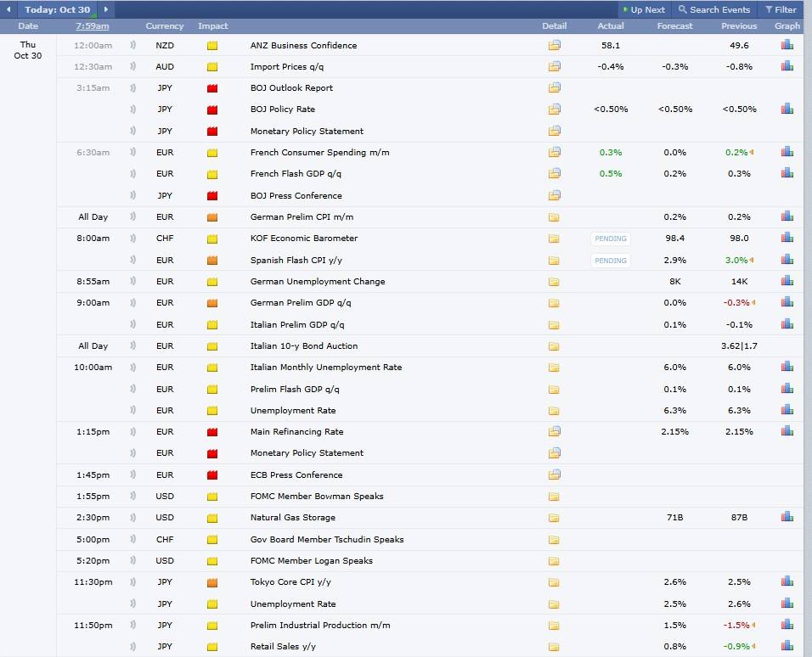Advance to next day using right arrow
The image size is (812, 657).
(x=105, y=9)
